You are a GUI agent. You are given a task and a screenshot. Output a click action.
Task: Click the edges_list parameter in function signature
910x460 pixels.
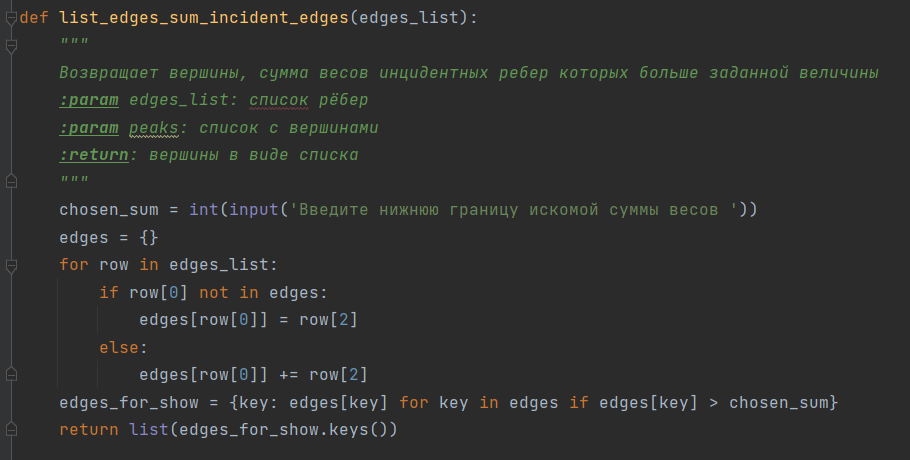coord(409,18)
